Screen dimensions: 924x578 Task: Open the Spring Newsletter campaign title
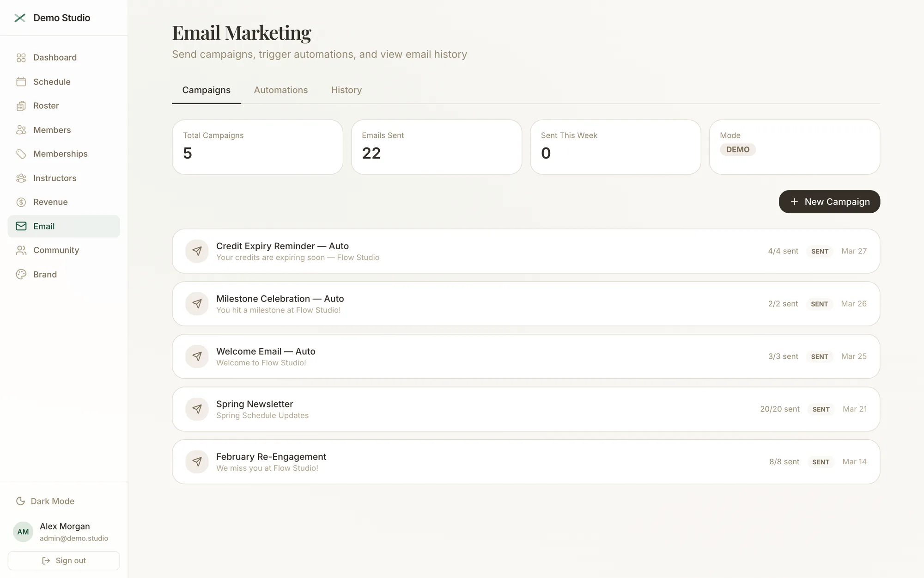tap(255, 404)
